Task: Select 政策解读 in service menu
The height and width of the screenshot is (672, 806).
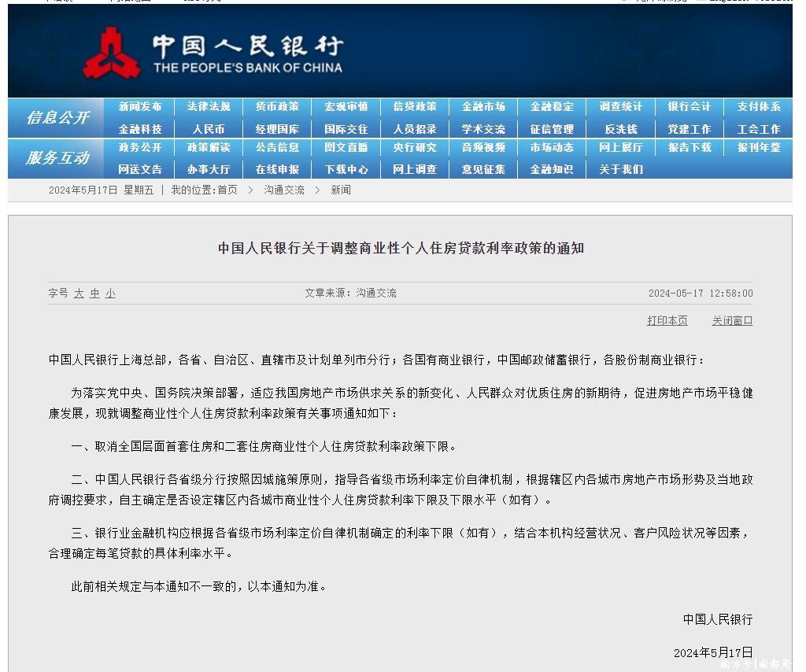Action: 209,147
